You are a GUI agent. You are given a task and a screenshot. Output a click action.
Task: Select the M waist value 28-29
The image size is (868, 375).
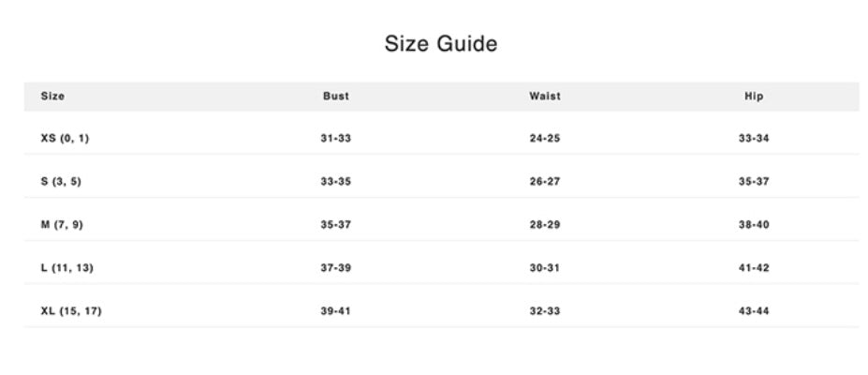[x=544, y=225]
